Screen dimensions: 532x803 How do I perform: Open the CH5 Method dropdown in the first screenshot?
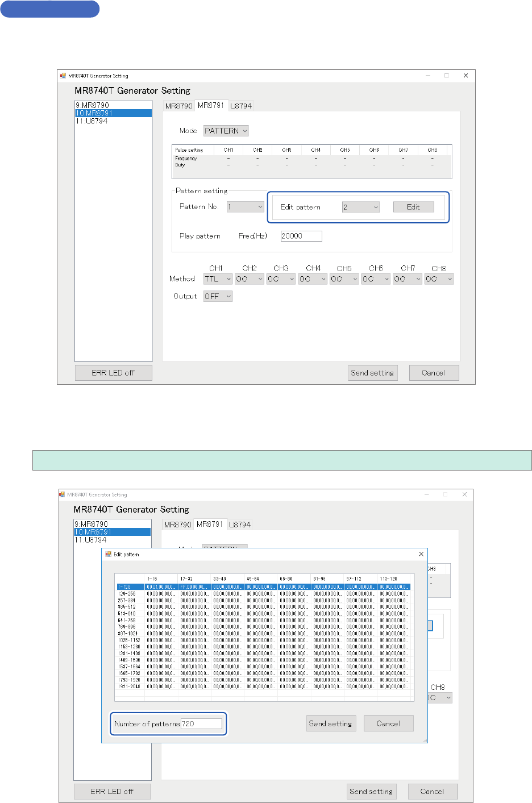tap(344, 279)
